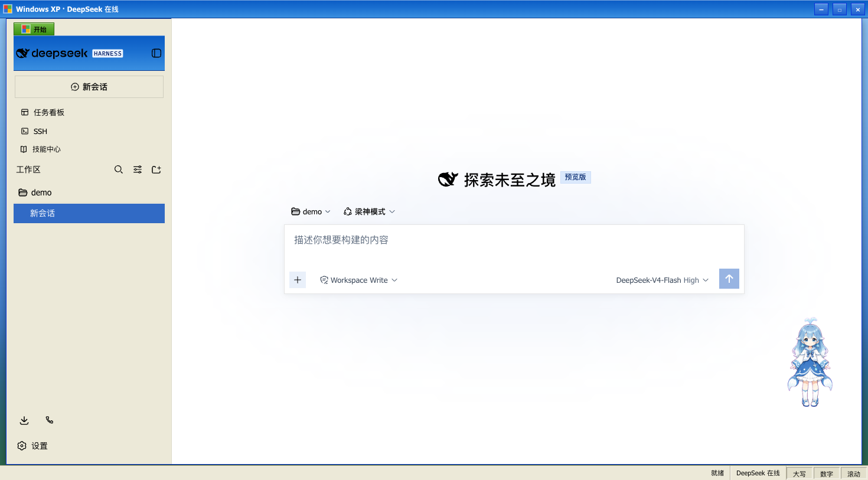Close the DeepSeek window
Image resolution: width=868 pixels, height=480 pixels.
point(858,9)
